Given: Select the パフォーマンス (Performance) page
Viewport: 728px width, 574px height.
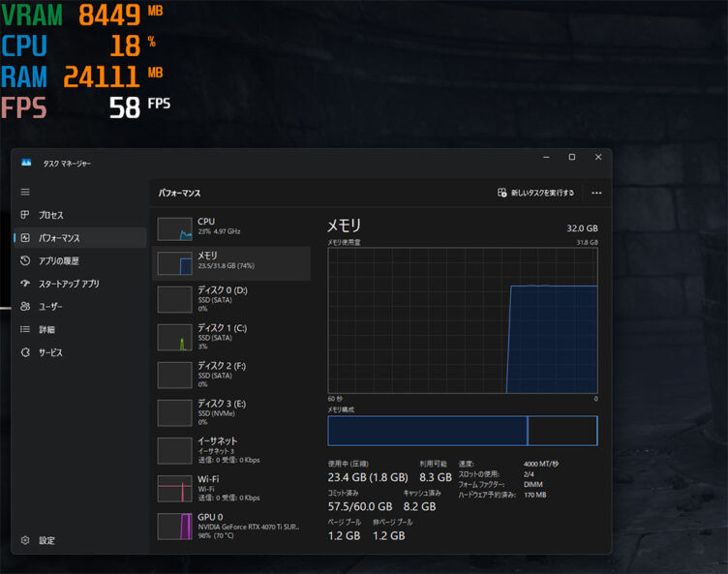Looking at the screenshot, I should click(79, 238).
